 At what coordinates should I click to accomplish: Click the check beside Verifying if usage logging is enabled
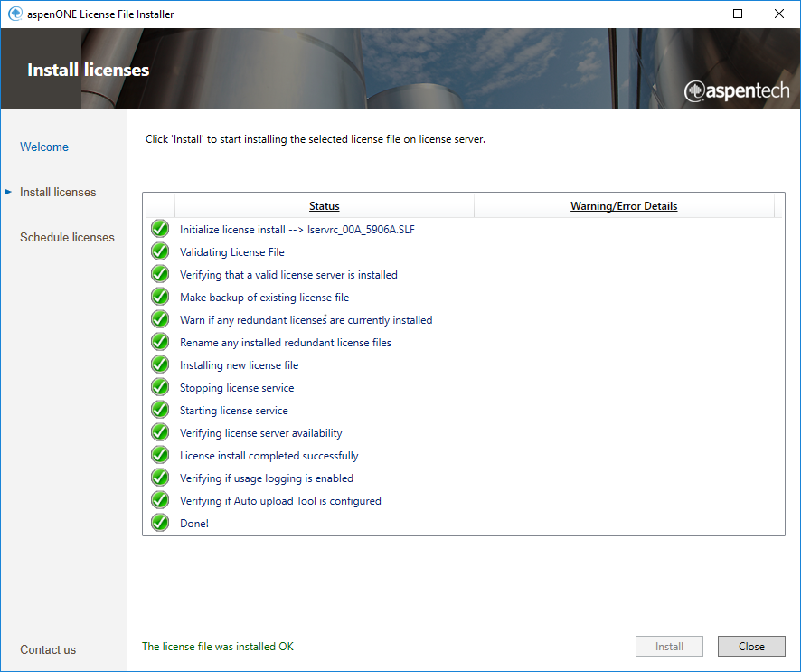(160, 478)
